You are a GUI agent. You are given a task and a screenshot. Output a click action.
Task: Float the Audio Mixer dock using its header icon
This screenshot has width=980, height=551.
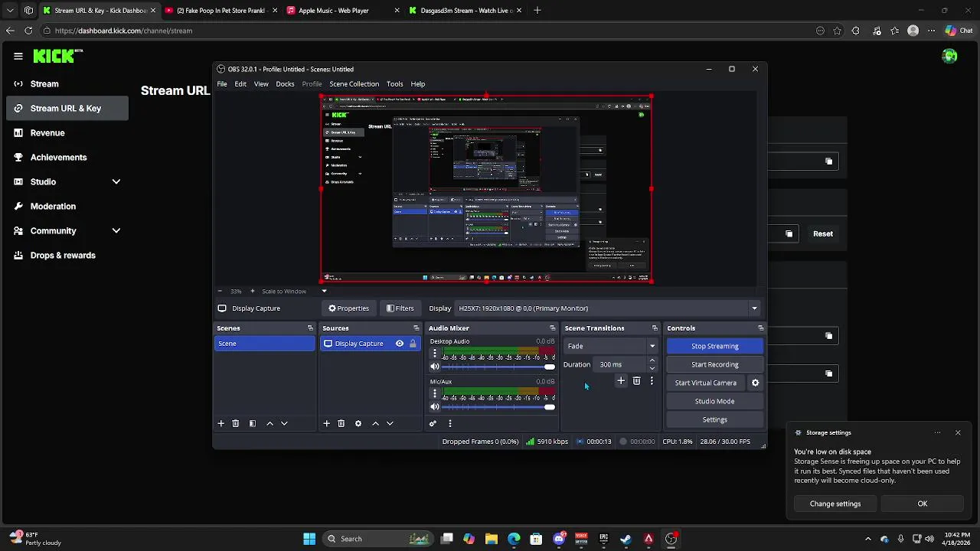point(552,328)
